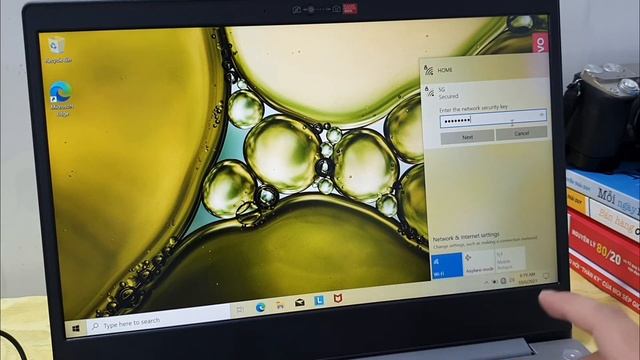Open the Recycle Bin desktop icon
The height and width of the screenshot is (360, 640).
[x=57, y=50]
